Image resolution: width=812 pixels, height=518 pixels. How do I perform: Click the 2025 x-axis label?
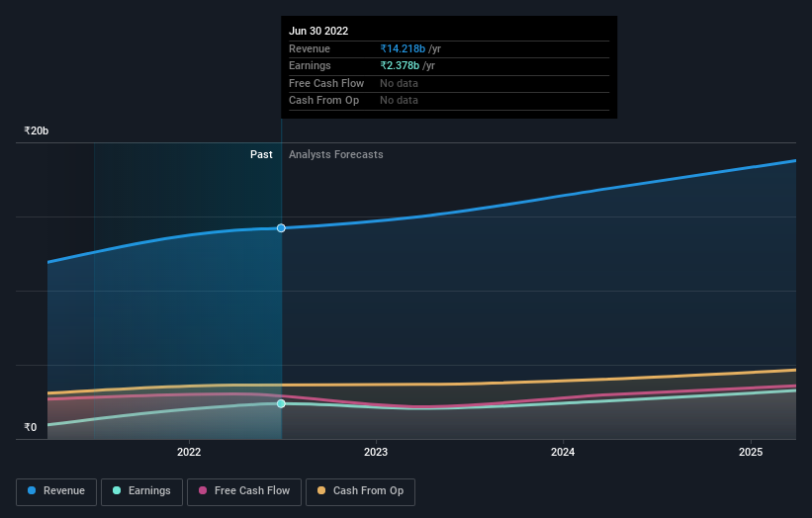[751, 453]
